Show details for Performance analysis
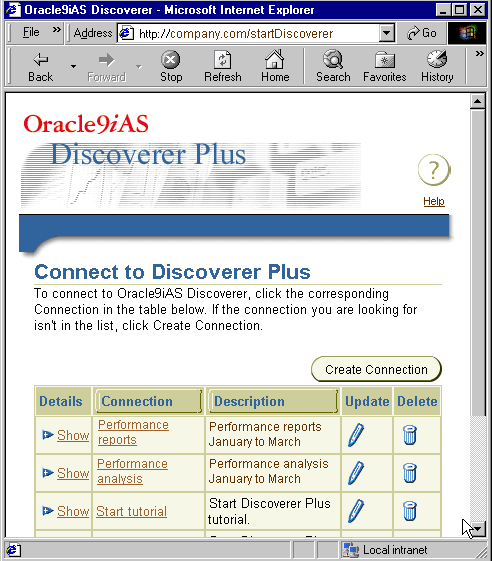This screenshot has width=492, height=561. (x=73, y=473)
